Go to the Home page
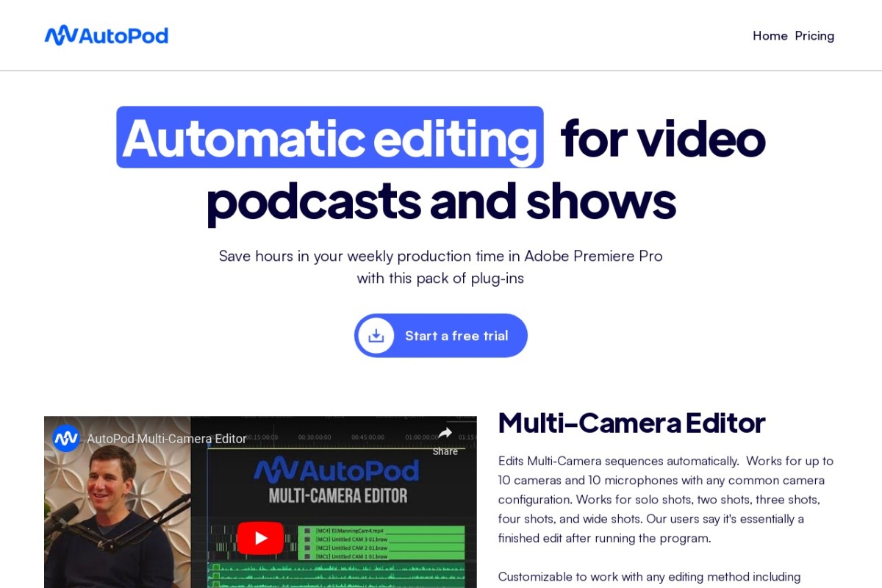Screen dimensions: 882x588 pos(770,36)
